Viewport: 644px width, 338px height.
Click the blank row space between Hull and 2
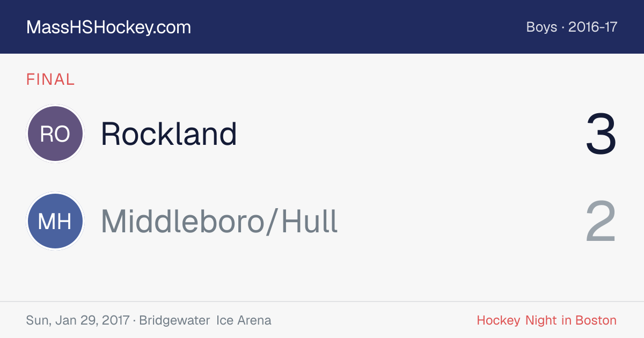click(462, 222)
